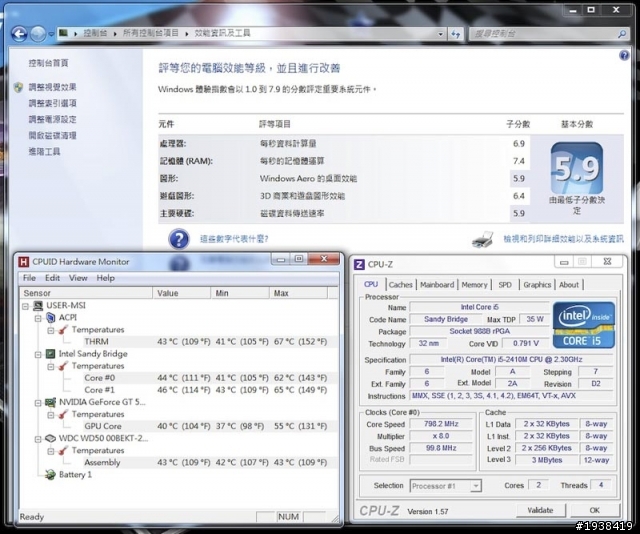Screen dimensions: 640x534
Task: Switch to Memory tab in CPU-Z
Action: [x=474, y=285]
